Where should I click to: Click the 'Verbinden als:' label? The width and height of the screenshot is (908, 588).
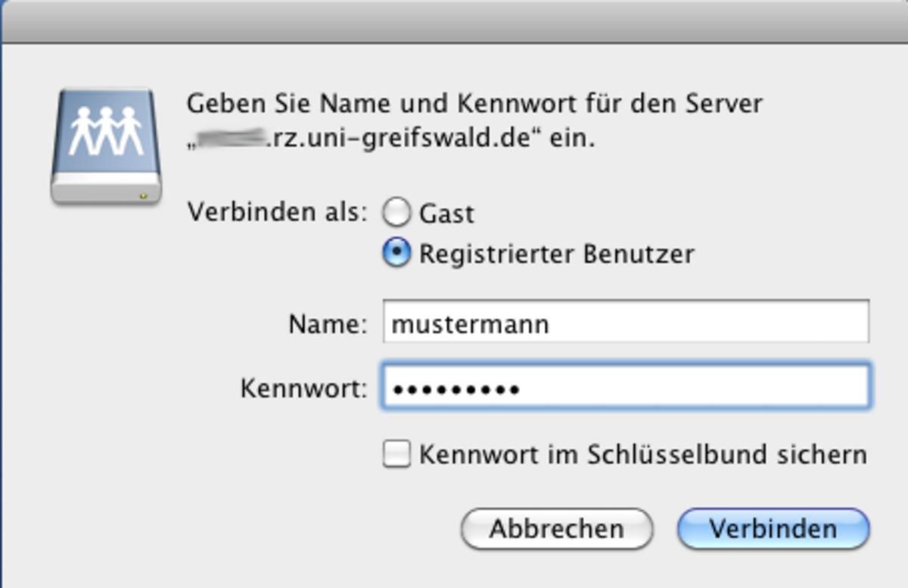[x=277, y=212]
